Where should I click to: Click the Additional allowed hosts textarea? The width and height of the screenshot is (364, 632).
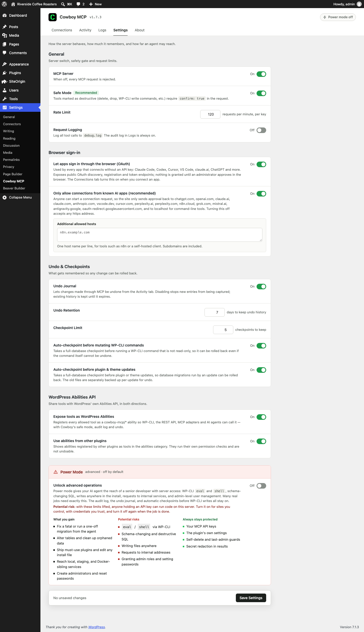(160, 235)
